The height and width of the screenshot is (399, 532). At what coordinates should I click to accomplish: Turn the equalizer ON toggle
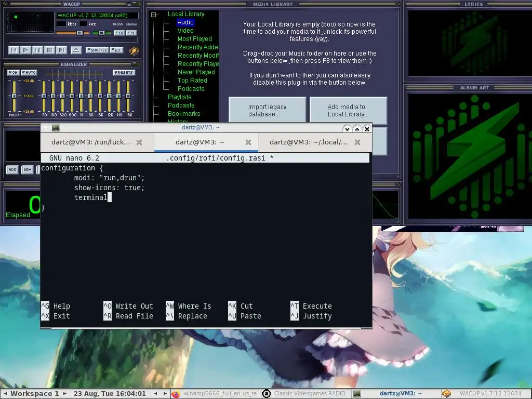tap(14, 73)
